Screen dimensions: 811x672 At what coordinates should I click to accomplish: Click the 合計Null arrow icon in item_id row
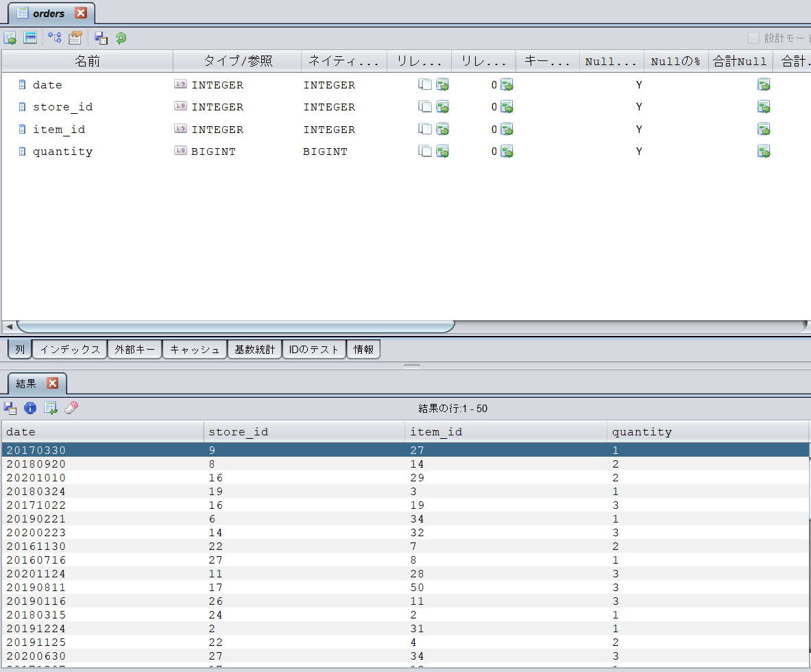click(764, 129)
